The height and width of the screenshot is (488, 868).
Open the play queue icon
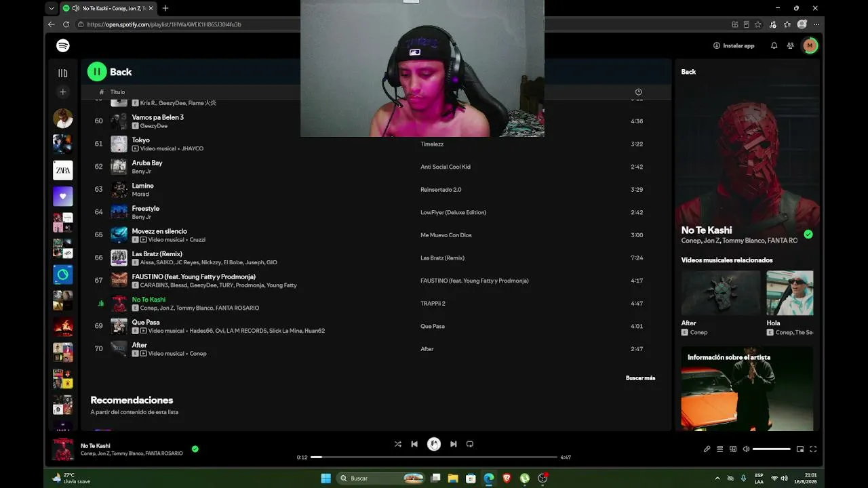coord(720,449)
